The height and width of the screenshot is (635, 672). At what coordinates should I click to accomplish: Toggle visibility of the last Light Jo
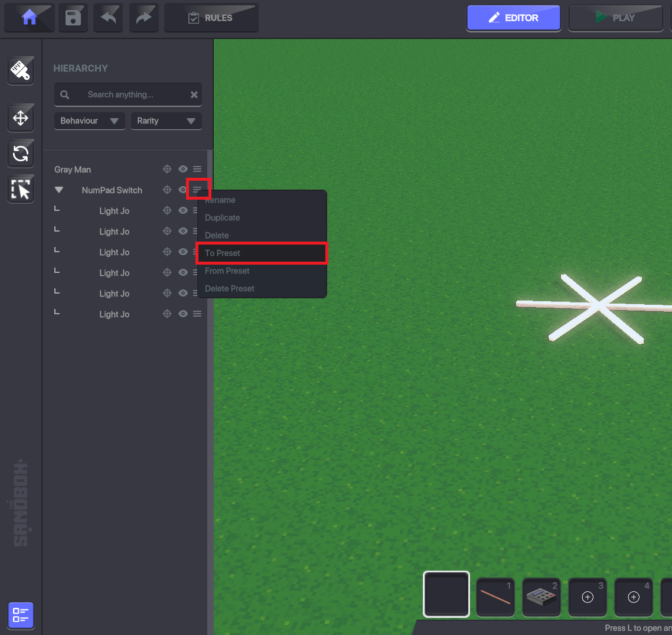(x=183, y=314)
